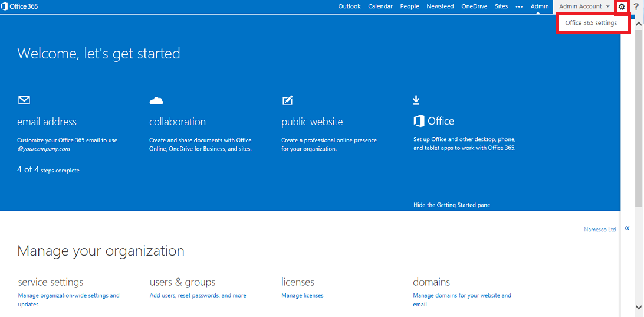Open service settings heading

(x=51, y=282)
